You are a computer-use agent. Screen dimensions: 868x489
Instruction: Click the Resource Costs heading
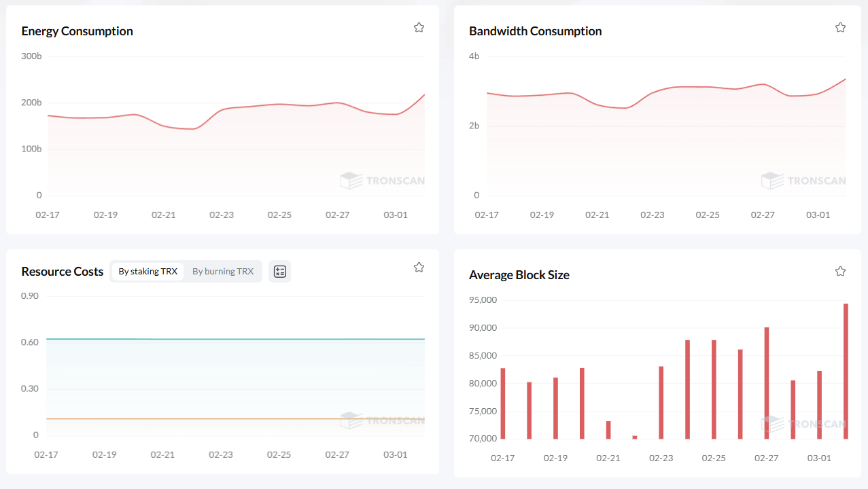coord(63,272)
